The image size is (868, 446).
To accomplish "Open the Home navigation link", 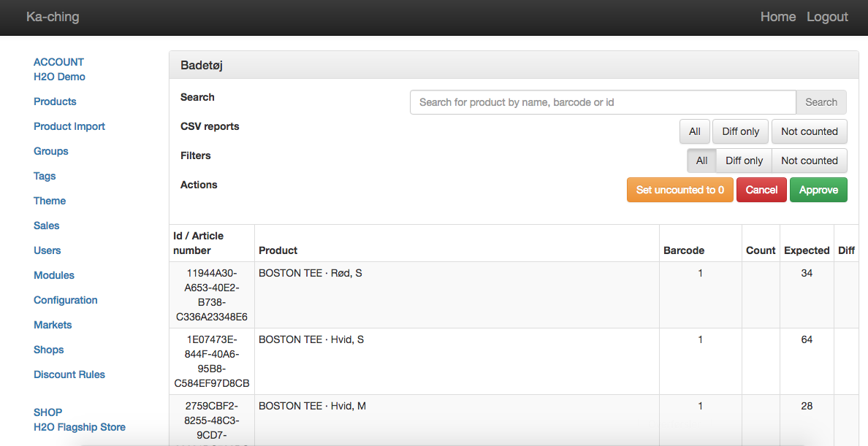I will [777, 17].
